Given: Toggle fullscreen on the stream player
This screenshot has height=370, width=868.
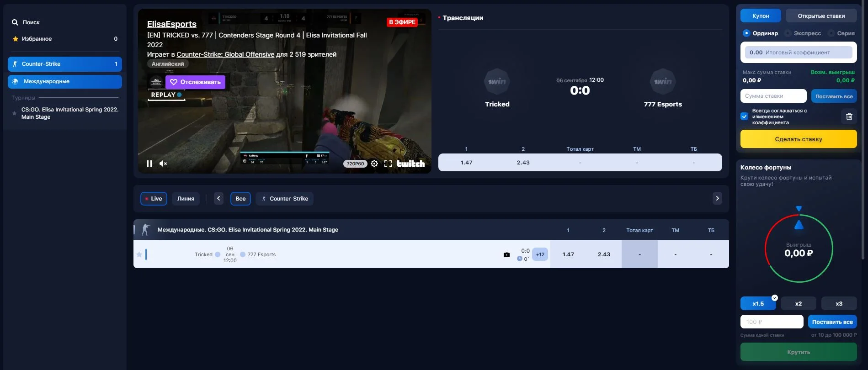Looking at the screenshot, I should click(388, 164).
